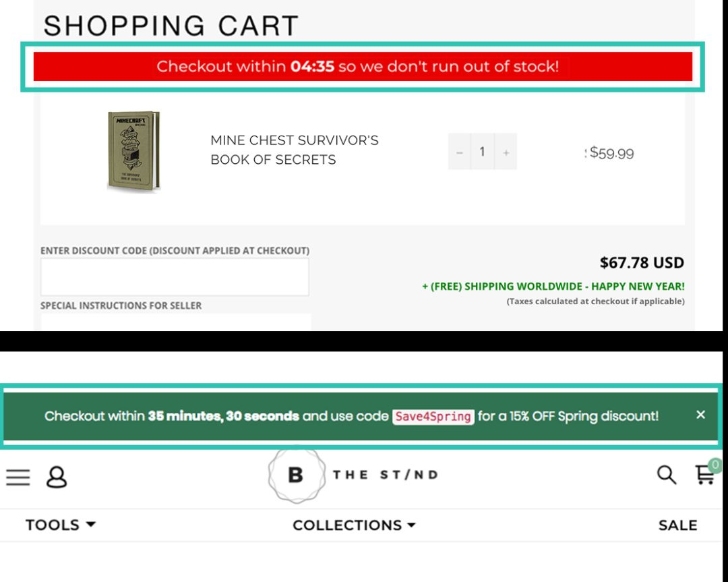Click THE ST/ND store name
The height and width of the screenshot is (582, 728).
(x=386, y=475)
